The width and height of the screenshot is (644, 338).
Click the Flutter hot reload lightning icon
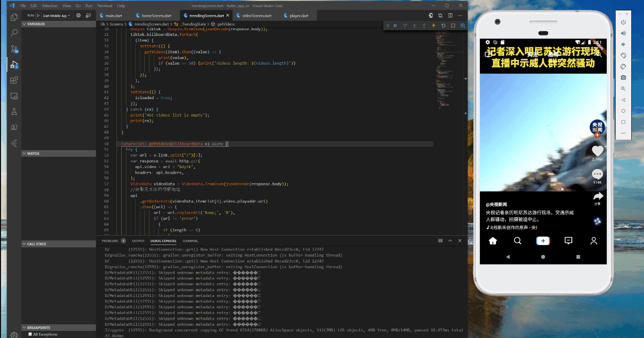434,25
